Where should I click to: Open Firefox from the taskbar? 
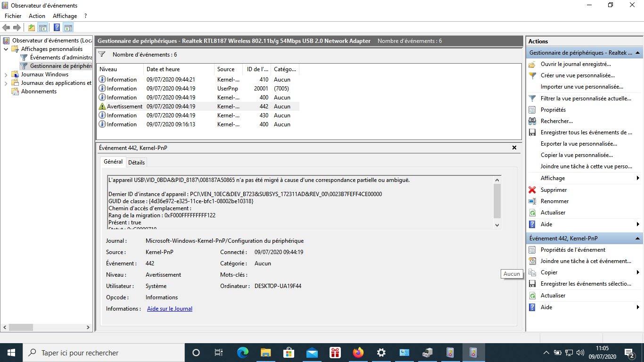click(358, 353)
